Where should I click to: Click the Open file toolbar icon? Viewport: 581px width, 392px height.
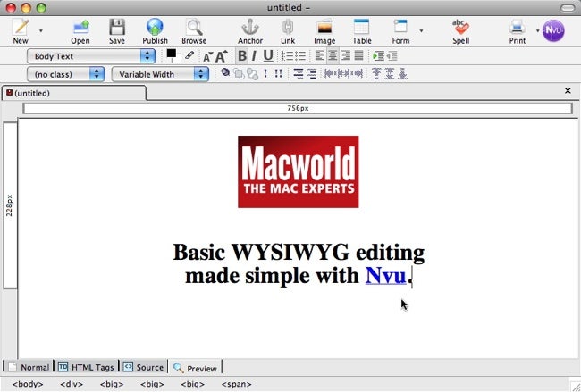[x=80, y=28]
